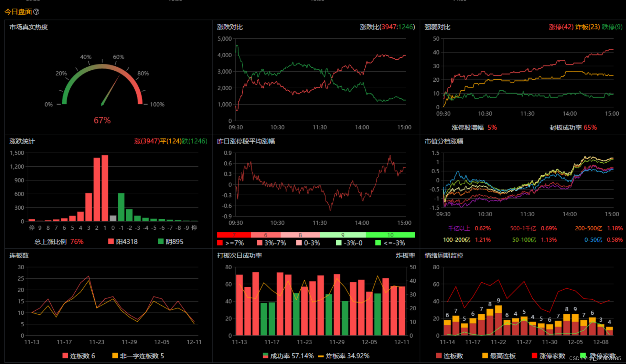Click the 市场真实热度 panel title
Screen dimensions: 626x364
point(29,27)
